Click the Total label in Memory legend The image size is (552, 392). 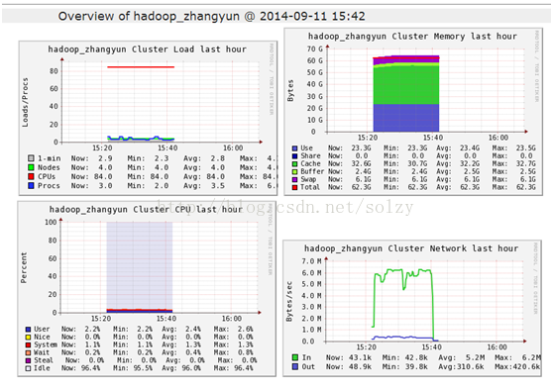[x=310, y=187]
